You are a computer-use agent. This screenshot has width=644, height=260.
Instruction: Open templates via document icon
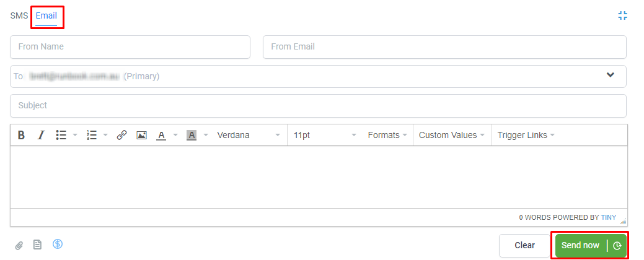pos(37,245)
